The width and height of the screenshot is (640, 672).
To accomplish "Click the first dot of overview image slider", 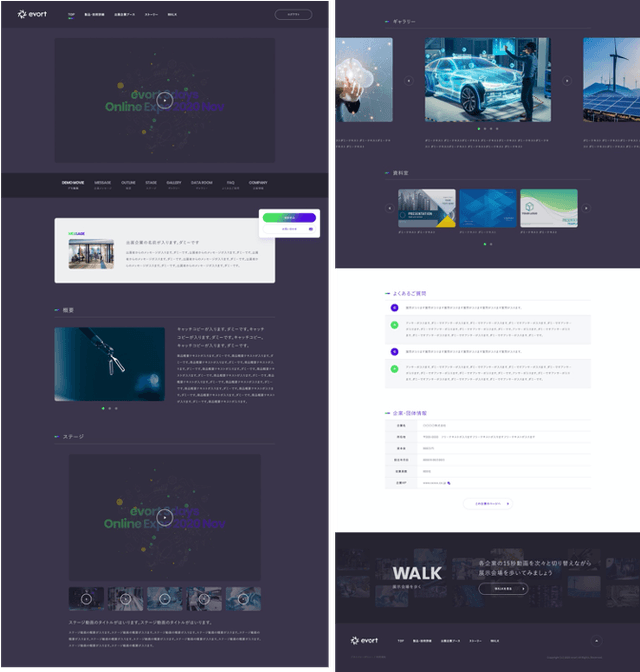I will tap(102, 408).
